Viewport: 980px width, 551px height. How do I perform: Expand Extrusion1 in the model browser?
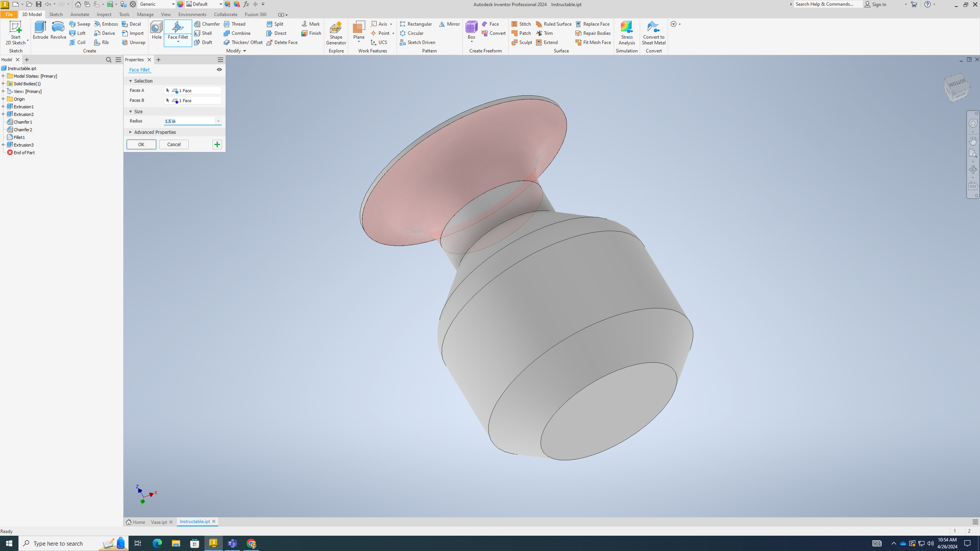(4, 107)
